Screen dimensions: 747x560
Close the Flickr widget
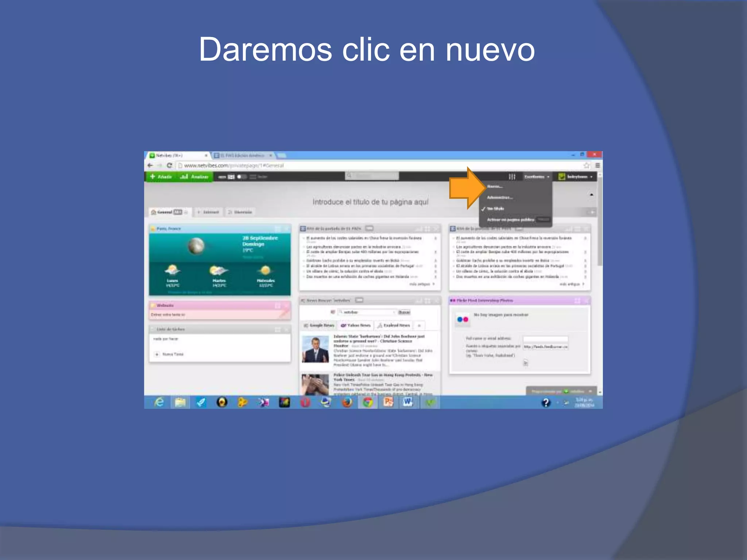pyautogui.click(x=587, y=301)
